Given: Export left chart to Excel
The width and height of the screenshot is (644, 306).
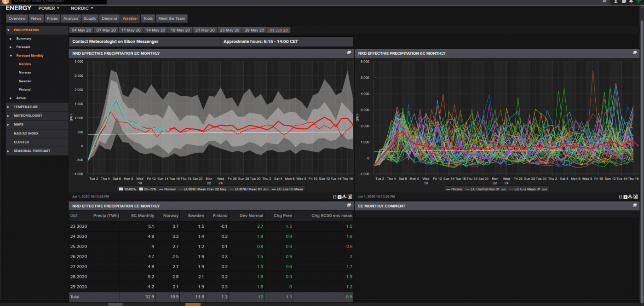Looking at the screenshot, I should point(350,196).
